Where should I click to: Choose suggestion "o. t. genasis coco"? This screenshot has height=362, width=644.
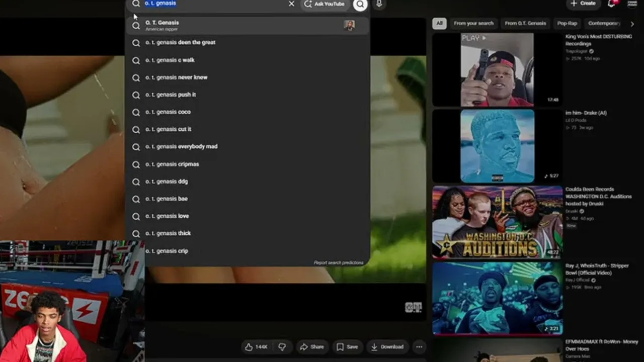[248, 112]
